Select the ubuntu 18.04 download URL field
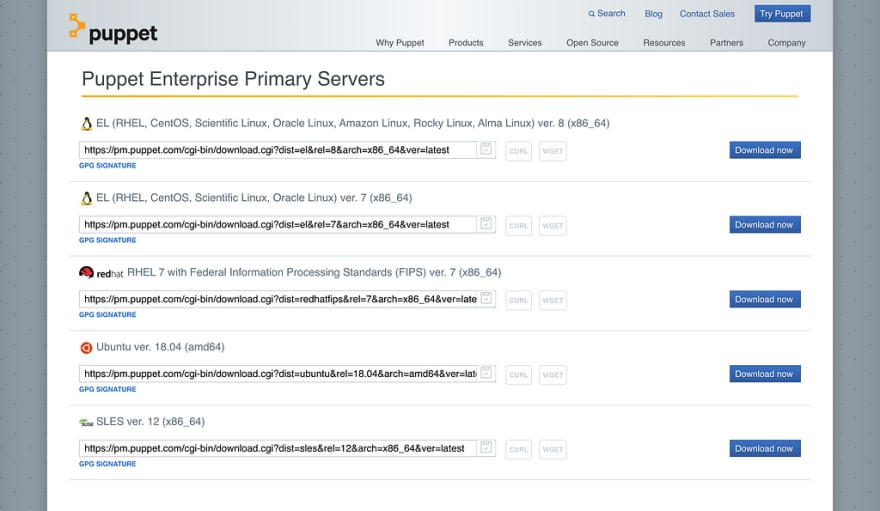Viewport: 880px width, 511px height. tap(278, 374)
